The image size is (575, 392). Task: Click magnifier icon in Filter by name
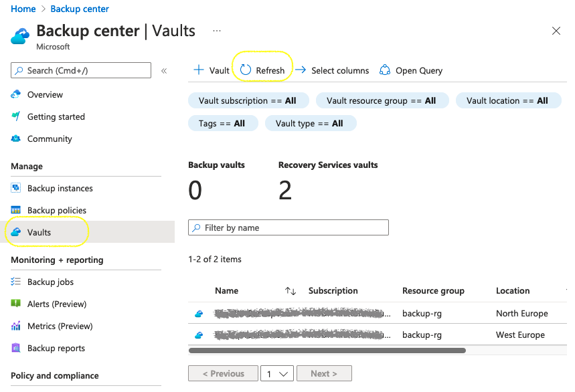[197, 228]
